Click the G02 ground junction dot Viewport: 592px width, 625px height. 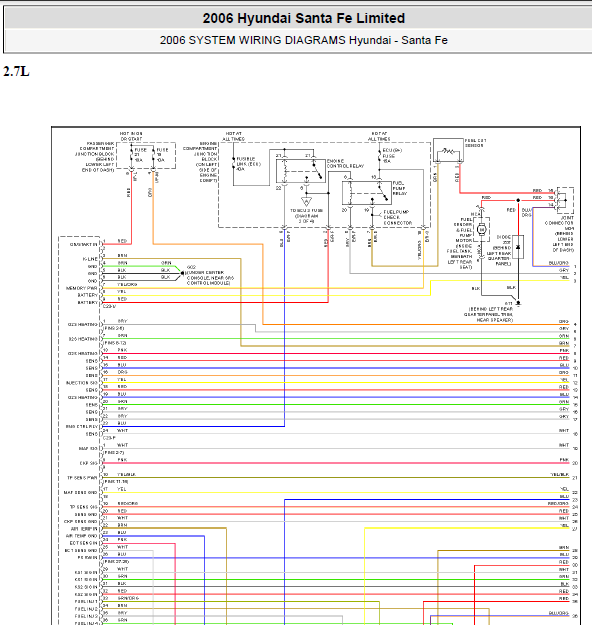(x=183, y=273)
